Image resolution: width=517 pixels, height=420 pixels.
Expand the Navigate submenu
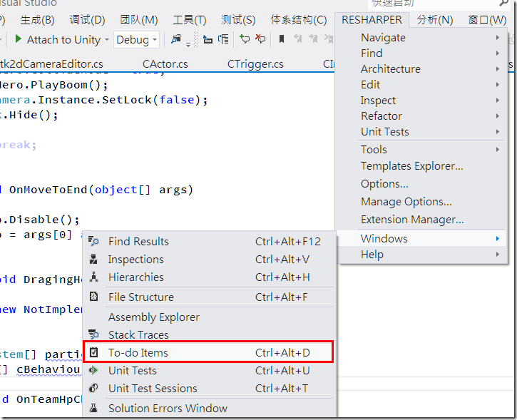click(421, 38)
